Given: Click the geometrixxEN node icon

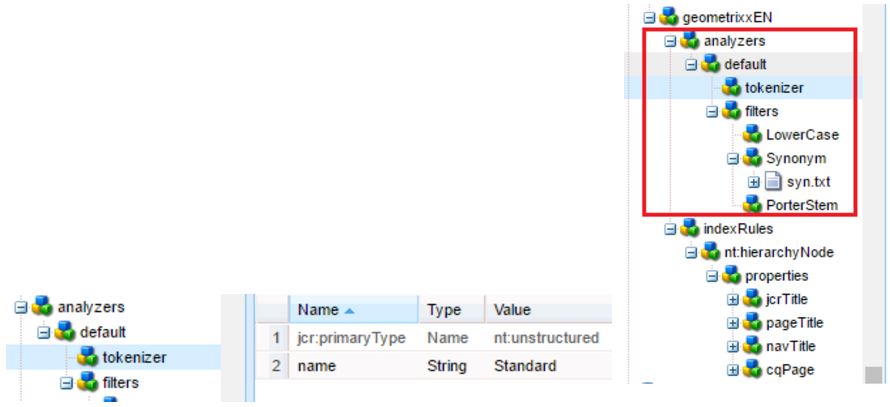Looking at the screenshot, I should tap(670, 17).
